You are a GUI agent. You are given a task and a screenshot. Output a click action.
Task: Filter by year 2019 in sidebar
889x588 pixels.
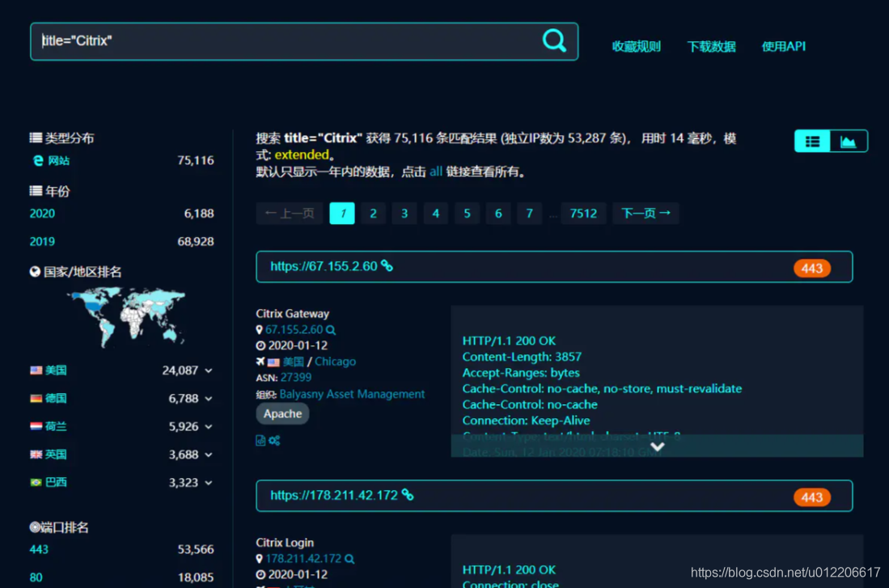(42, 242)
